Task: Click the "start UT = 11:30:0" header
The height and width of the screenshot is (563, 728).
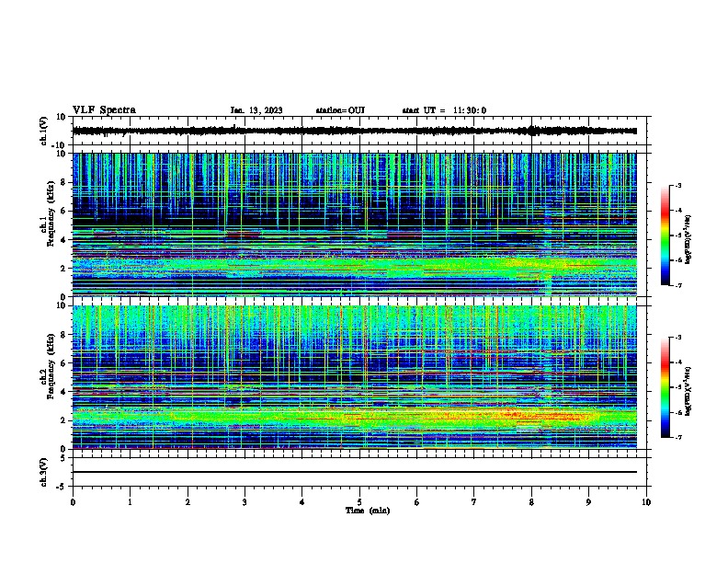Action: pos(444,110)
